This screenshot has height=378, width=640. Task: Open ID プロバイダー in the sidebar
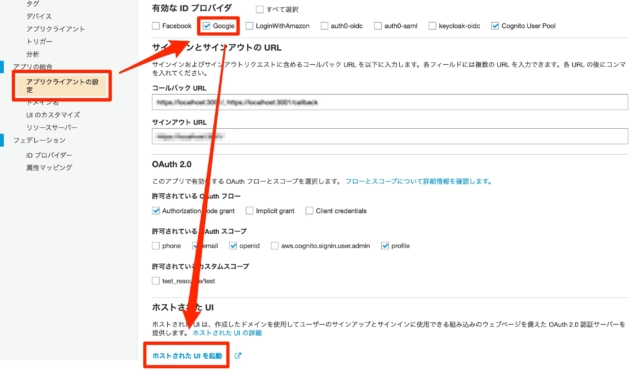pos(49,155)
